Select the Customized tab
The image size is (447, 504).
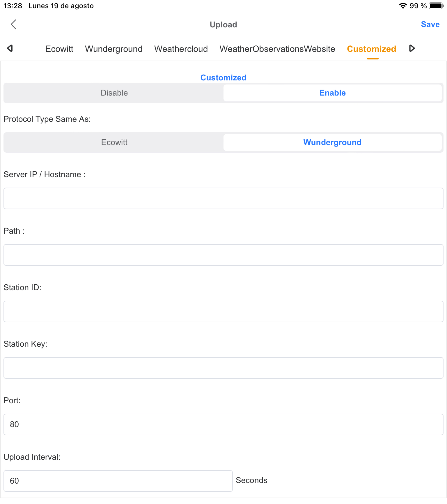tap(371, 49)
